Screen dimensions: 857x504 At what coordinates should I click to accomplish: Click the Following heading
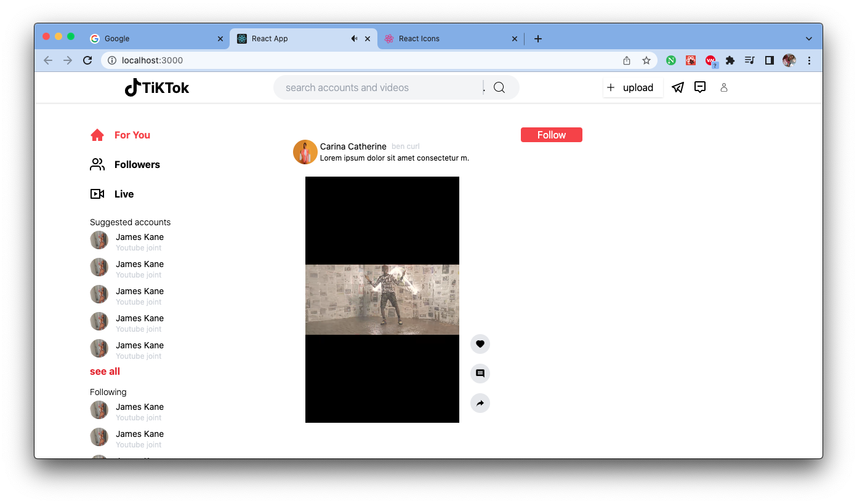point(108,392)
